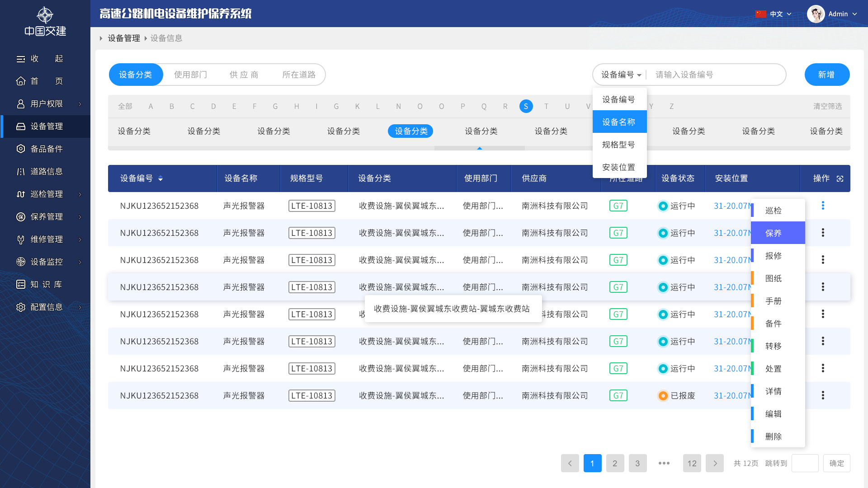Switch to the 使用部门 tab

pyautogui.click(x=190, y=75)
